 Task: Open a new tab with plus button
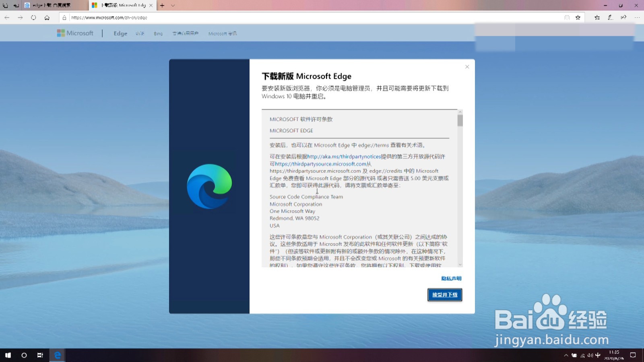point(162,5)
